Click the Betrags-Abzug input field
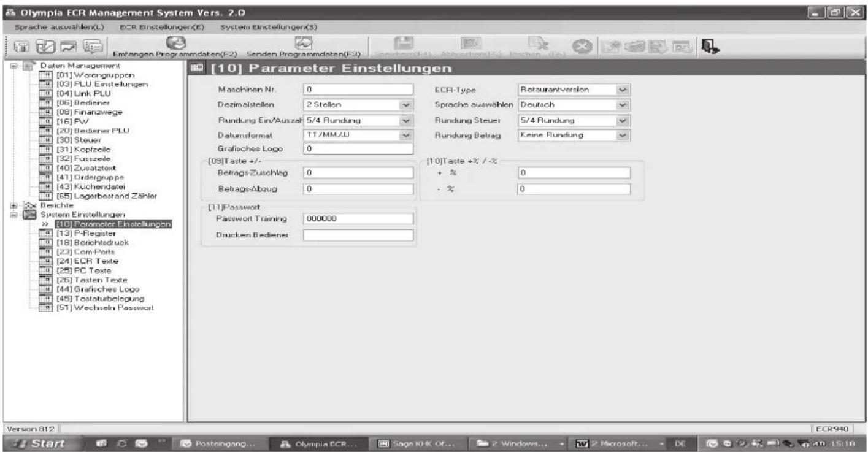 pyautogui.click(x=359, y=190)
